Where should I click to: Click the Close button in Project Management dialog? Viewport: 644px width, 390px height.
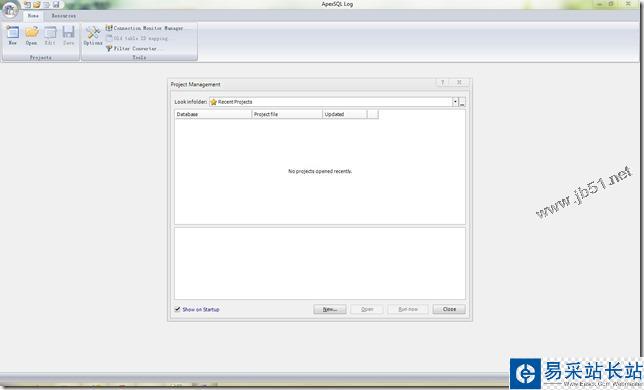[x=449, y=309]
